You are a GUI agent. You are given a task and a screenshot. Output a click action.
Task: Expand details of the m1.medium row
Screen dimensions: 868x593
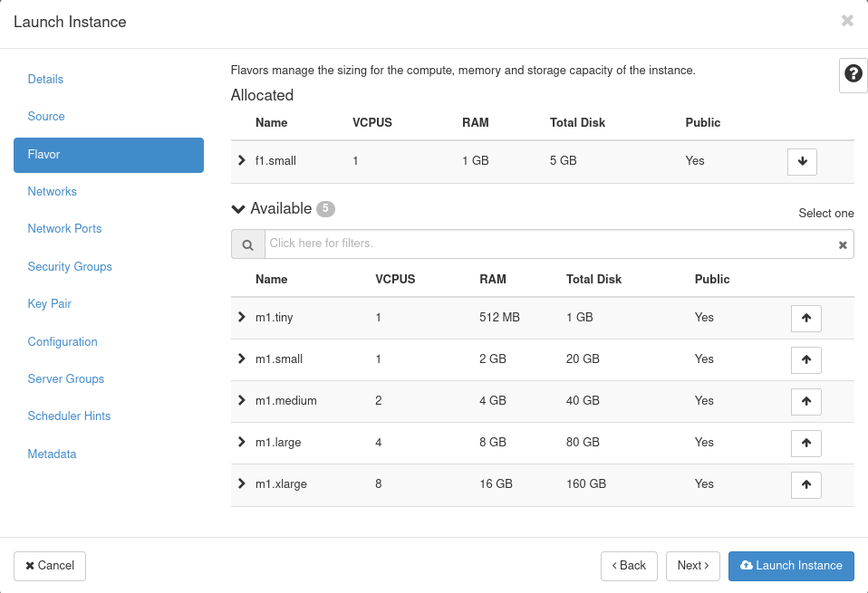click(241, 400)
